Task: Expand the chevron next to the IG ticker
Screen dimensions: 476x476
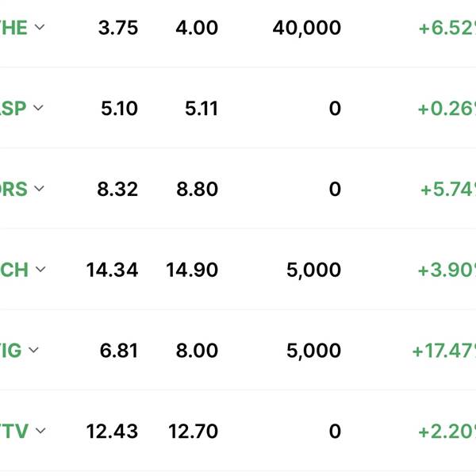Action: click(x=33, y=350)
